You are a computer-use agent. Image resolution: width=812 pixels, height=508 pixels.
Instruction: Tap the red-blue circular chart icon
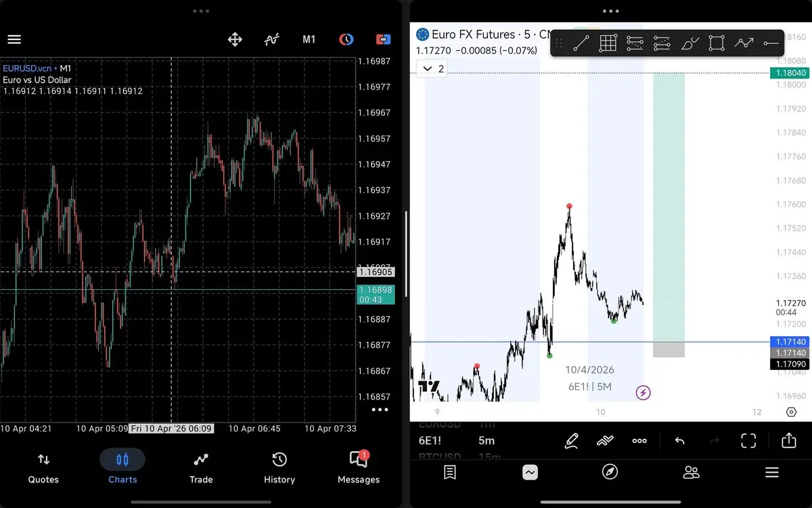346,39
